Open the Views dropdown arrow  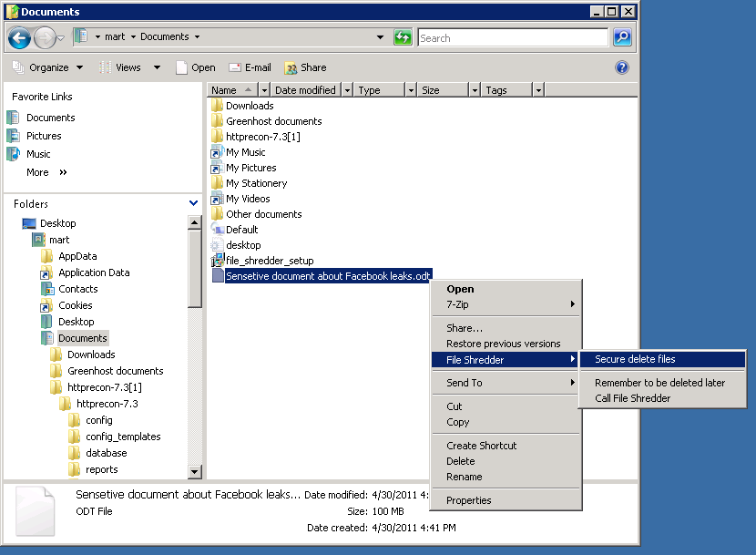157,67
